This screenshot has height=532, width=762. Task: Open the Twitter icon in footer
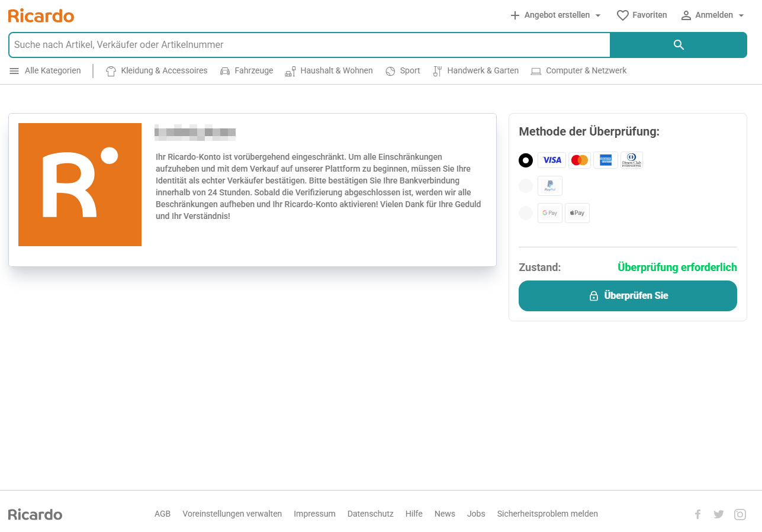click(x=719, y=514)
